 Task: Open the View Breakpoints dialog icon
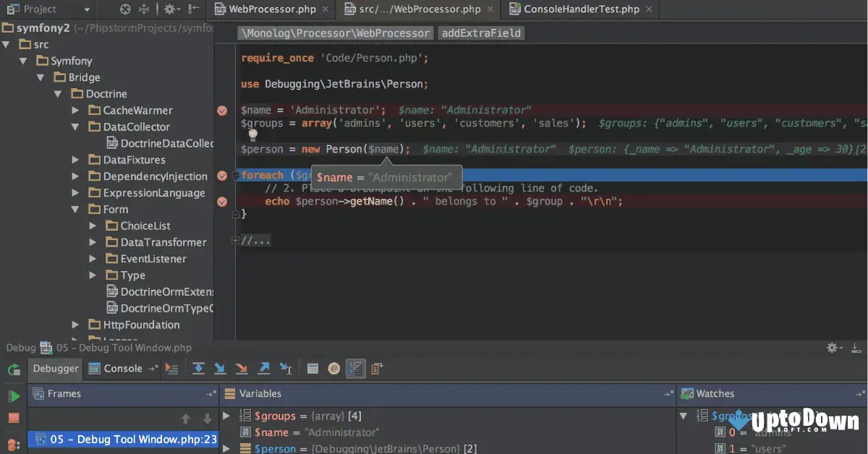312,369
